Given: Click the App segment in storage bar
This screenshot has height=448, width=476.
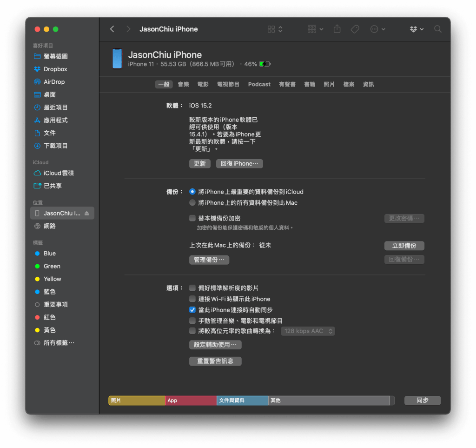Looking at the screenshot, I should point(191,401).
